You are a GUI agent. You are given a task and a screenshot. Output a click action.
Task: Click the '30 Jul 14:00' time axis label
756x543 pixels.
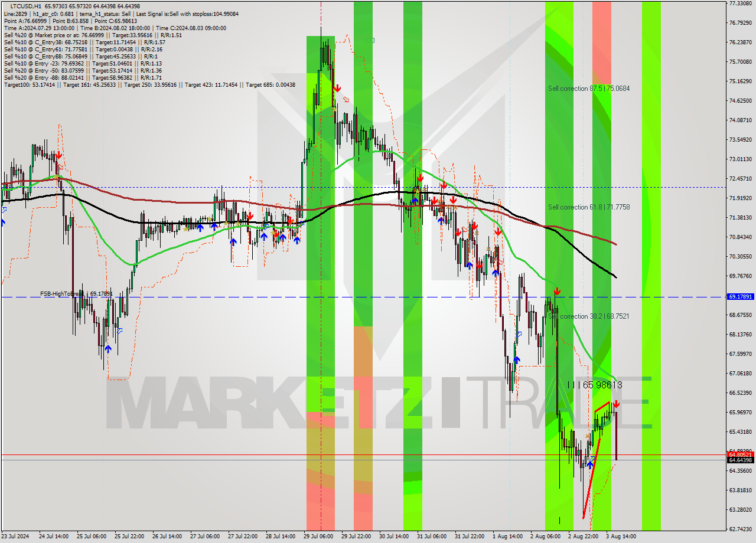point(394,537)
